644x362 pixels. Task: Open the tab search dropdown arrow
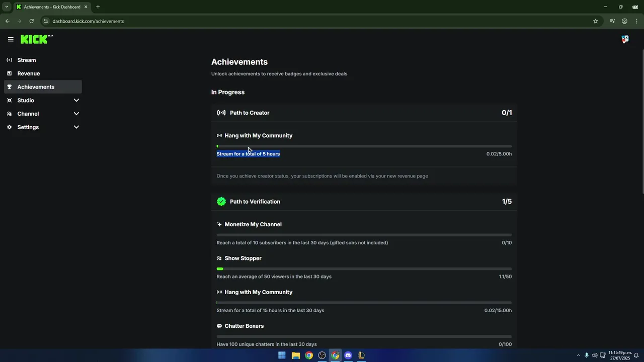click(x=7, y=7)
